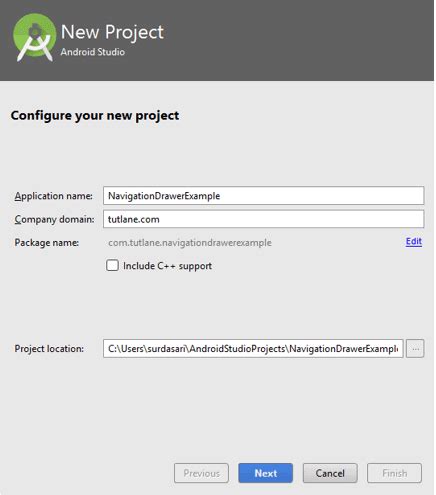Click the Configure your new project heading
Screen dimensions: 436x495
95,116
